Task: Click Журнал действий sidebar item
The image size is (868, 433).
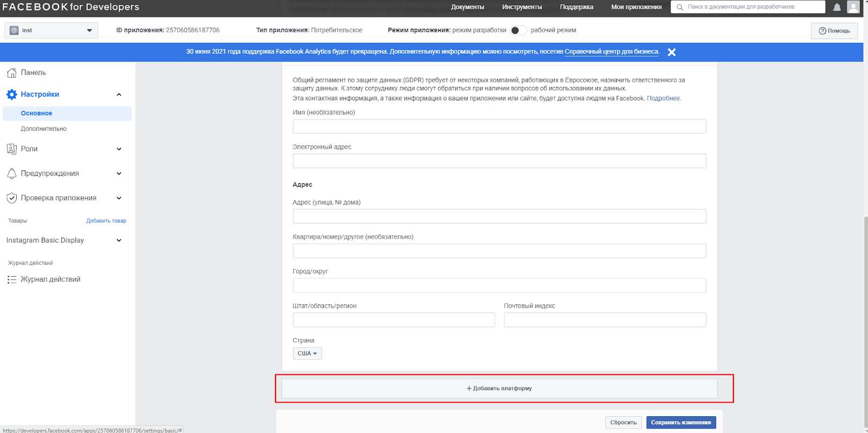Action: (x=50, y=279)
